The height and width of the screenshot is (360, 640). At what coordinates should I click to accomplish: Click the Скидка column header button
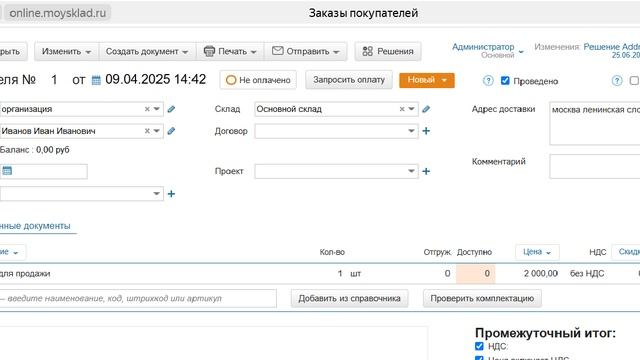[626, 252]
